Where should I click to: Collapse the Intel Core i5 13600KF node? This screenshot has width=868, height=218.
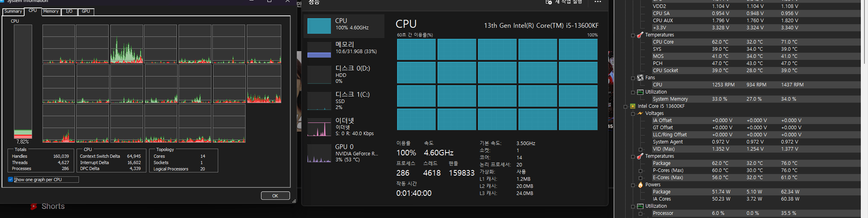pos(626,107)
